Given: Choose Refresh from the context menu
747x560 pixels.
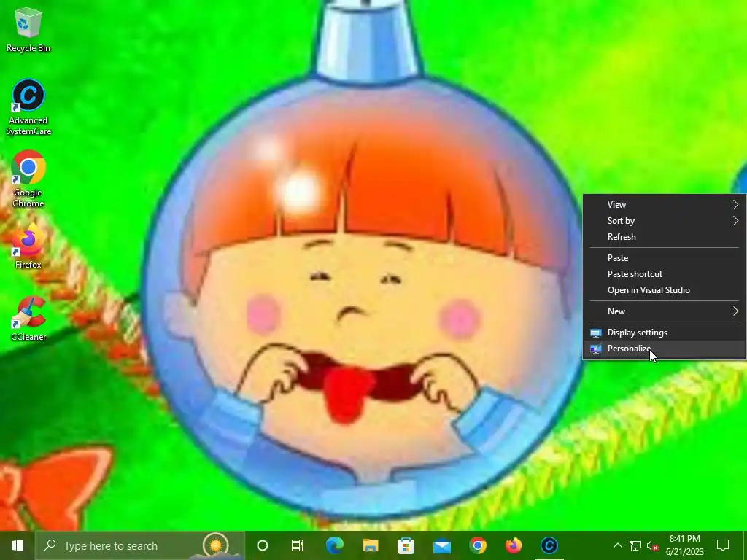Looking at the screenshot, I should tap(665, 237).
